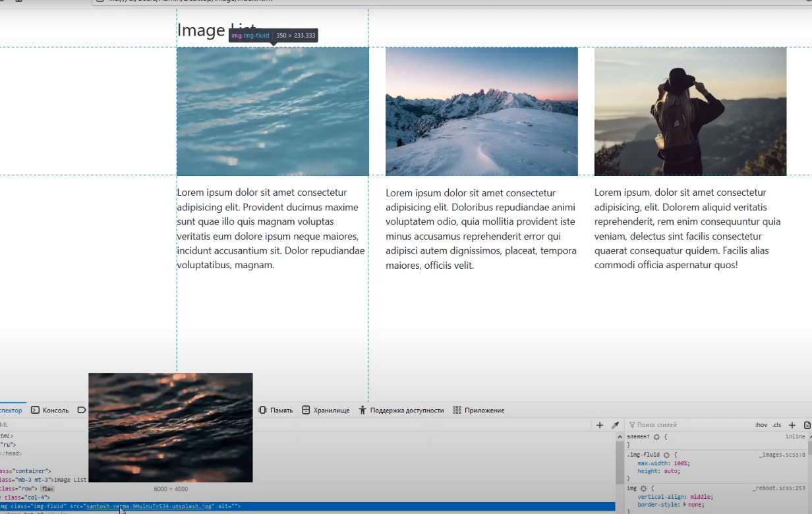
Task: Click the dark water image preview tooltip
Action: tap(171, 428)
